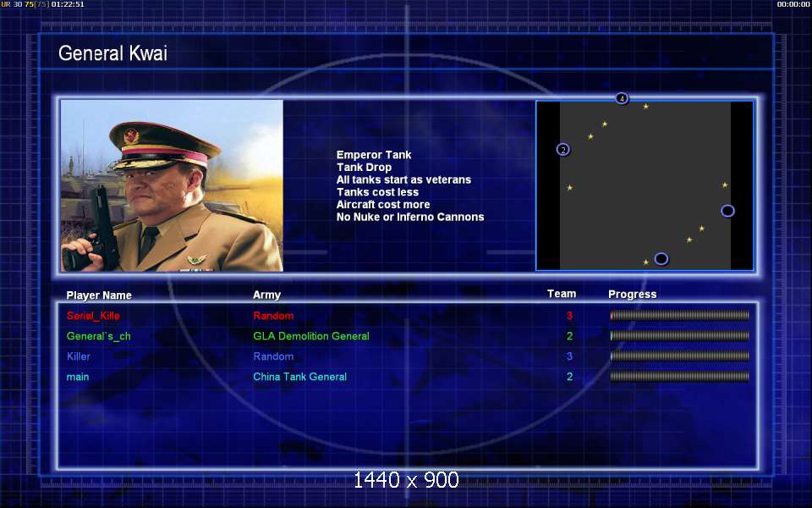Click the GLA Demolition General army entry
Viewport: 812px width, 508px height.
[311, 336]
